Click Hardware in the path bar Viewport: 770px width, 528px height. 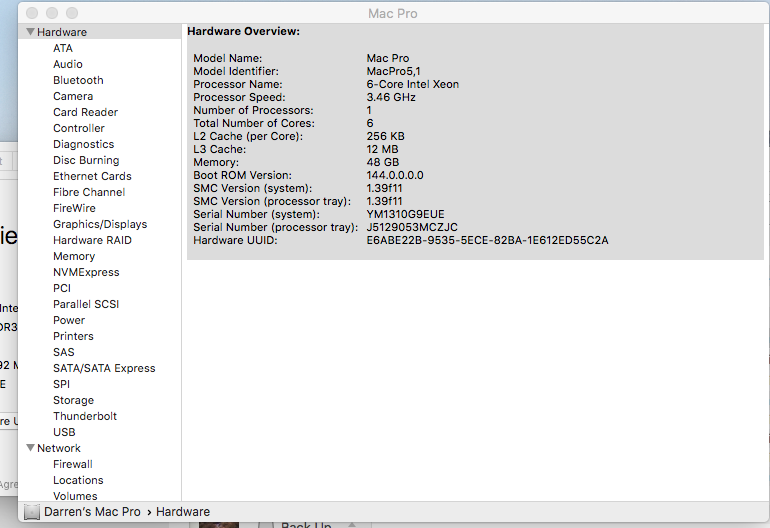tap(183, 512)
